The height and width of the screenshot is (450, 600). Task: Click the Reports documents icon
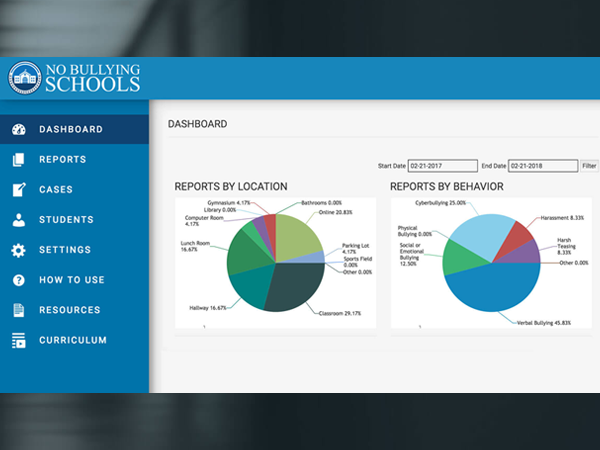(18, 160)
